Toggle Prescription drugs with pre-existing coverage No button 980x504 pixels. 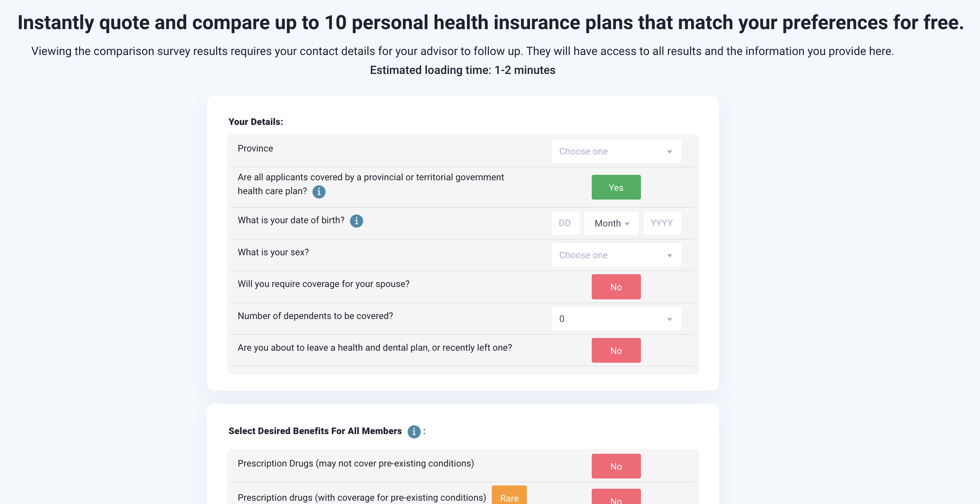(x=615, y=499)
